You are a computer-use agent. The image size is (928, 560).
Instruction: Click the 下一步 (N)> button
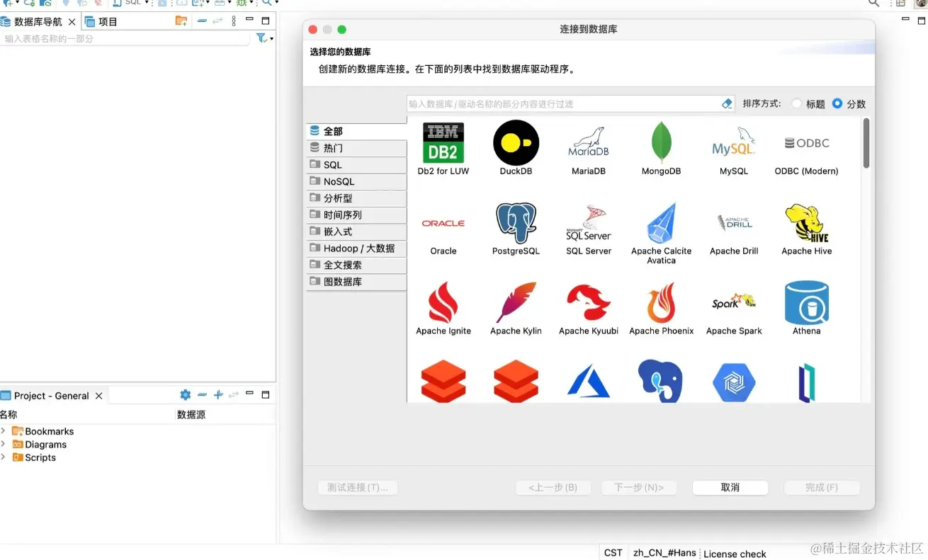[x=639, y=487]
